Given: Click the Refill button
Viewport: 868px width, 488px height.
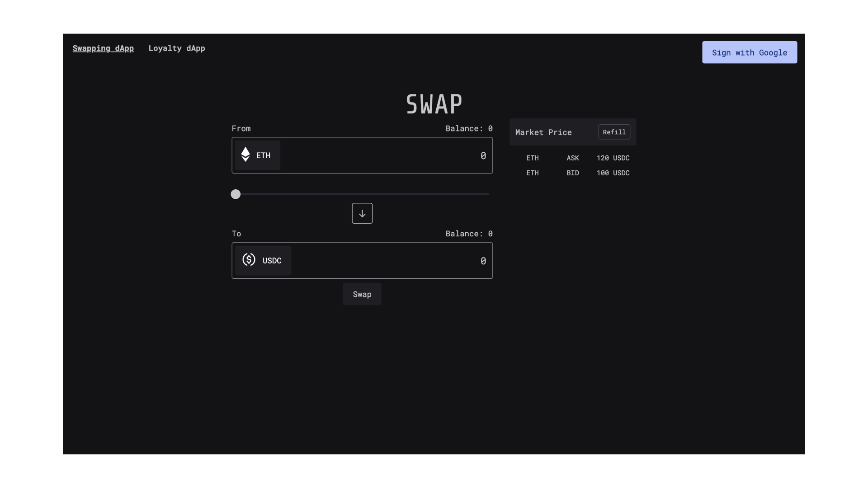Looking at the screenshot, I should tap(614, 131).
